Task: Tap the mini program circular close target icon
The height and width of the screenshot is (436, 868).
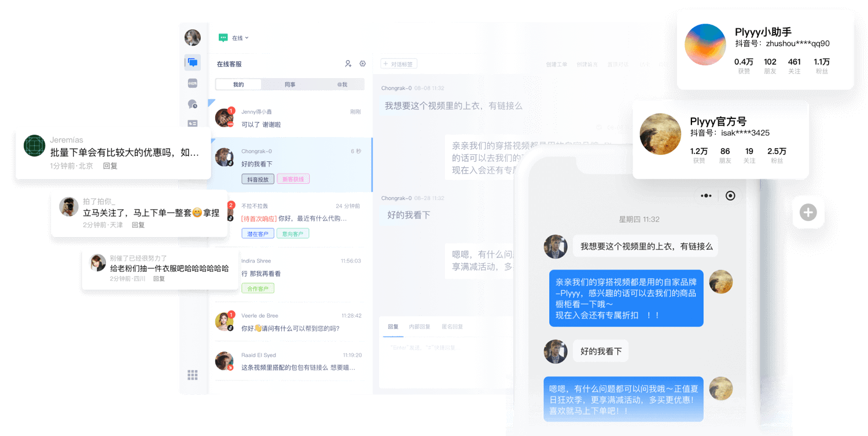Action: coord(730,195)
